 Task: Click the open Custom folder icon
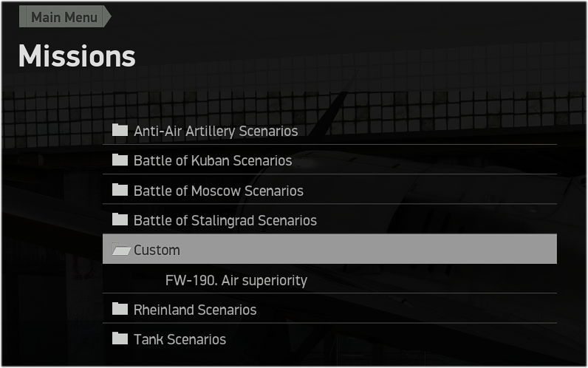(x=120, y=251)
